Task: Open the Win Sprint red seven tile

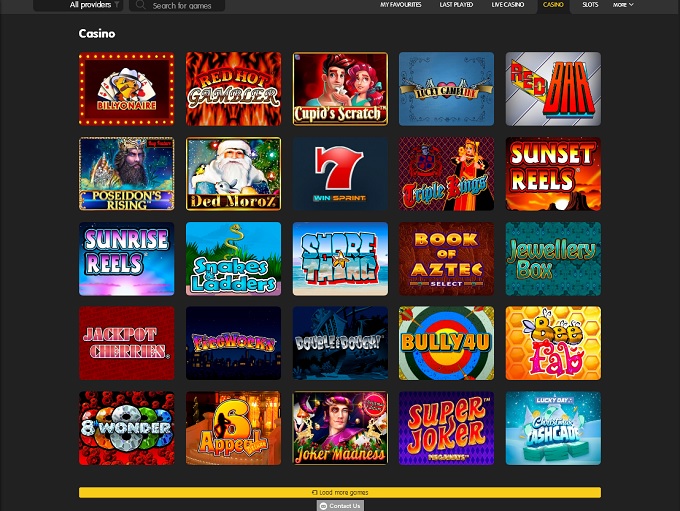Action: point(340,174)
